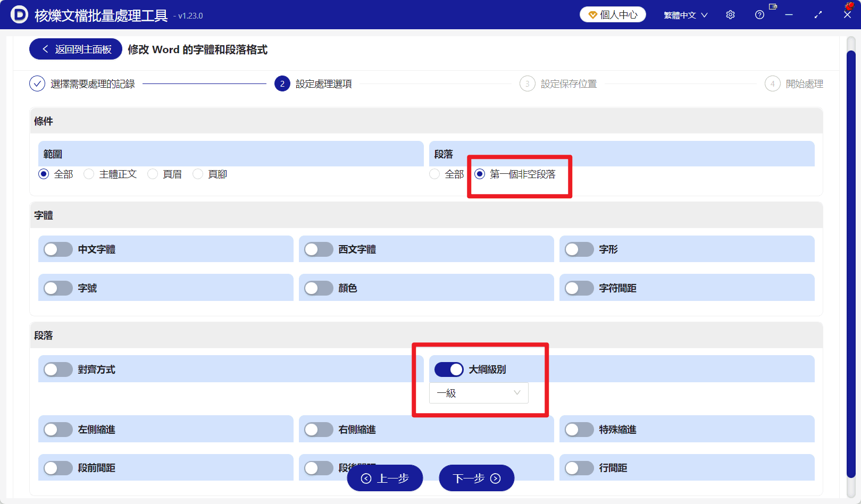This screenshot has height=504, width=861.
Task: Disable the 大綱級別 toggle
Action: pyautogui.click(x=449, y=369)
